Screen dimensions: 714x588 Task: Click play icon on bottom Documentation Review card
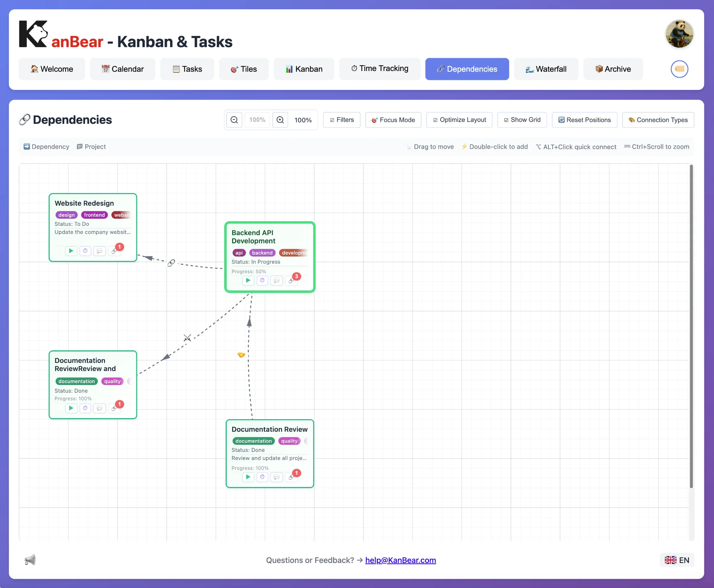pyautogui.click(x=248, y=477)
